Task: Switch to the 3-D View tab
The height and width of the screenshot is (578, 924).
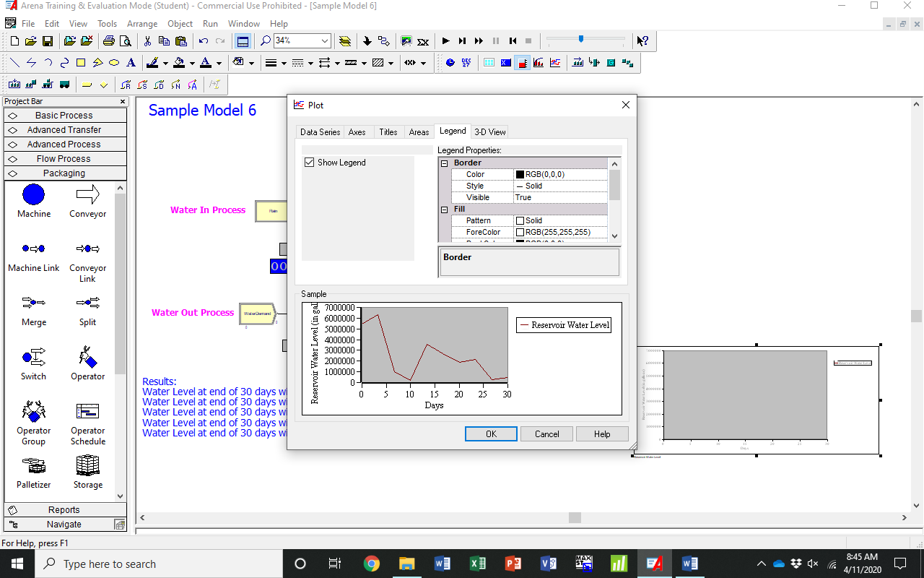Action: coord(490,132)
